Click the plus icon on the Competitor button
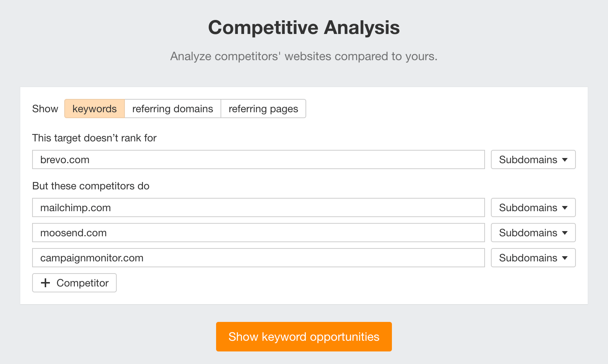The image size is (608, 364). pyautogui.click(x=45, y=283)
